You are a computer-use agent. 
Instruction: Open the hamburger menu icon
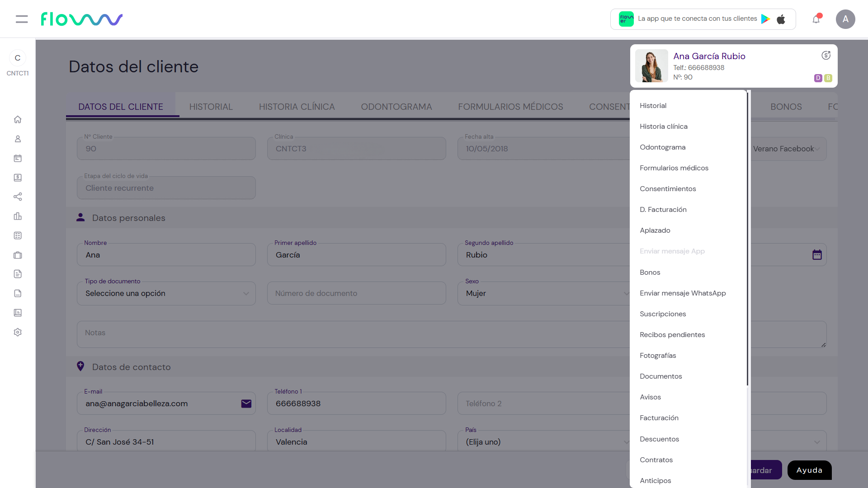[x=21, y=19]
